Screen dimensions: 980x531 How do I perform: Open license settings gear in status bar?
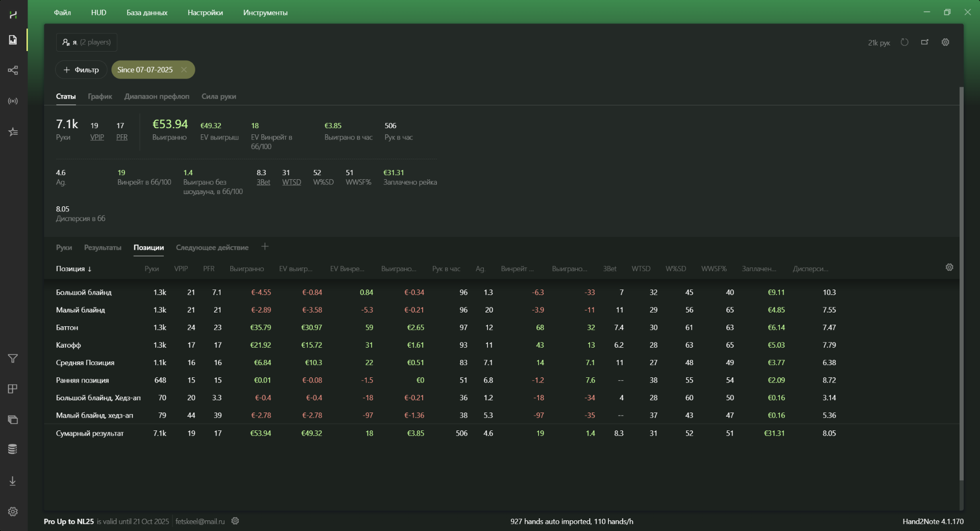[x=235, y=521]
